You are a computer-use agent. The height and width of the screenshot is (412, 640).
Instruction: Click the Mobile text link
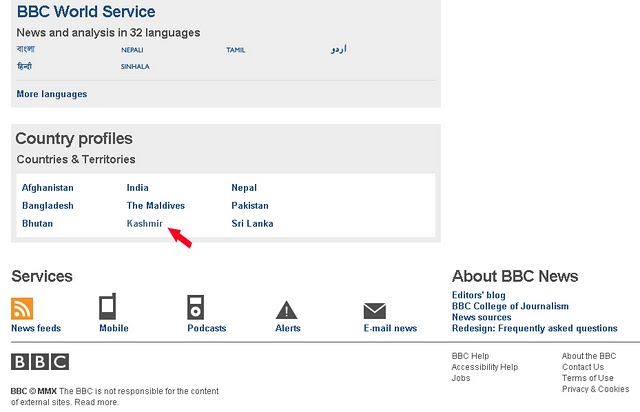click(x=114, y=328)
